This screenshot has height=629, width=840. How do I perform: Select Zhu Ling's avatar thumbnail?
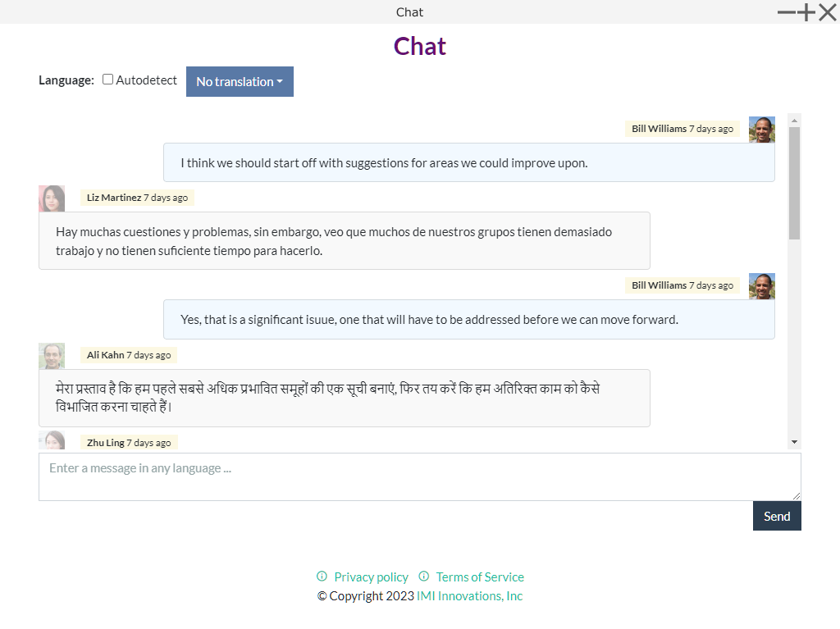point(52,440)
